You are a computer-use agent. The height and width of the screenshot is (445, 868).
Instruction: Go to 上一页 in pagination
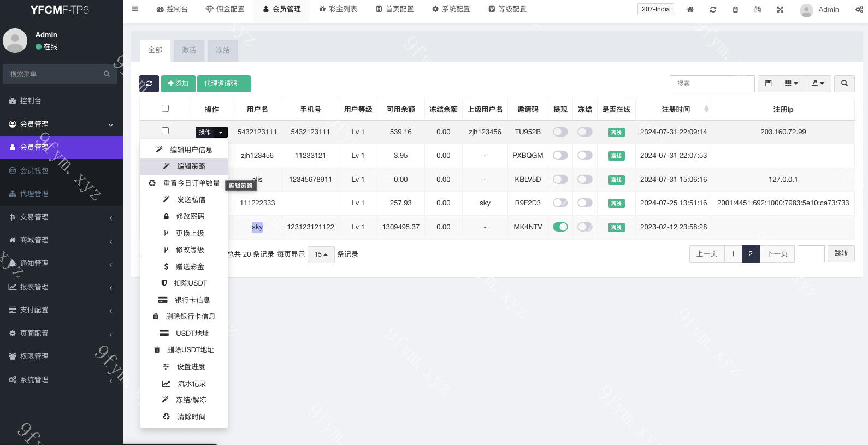coord(707,254)
